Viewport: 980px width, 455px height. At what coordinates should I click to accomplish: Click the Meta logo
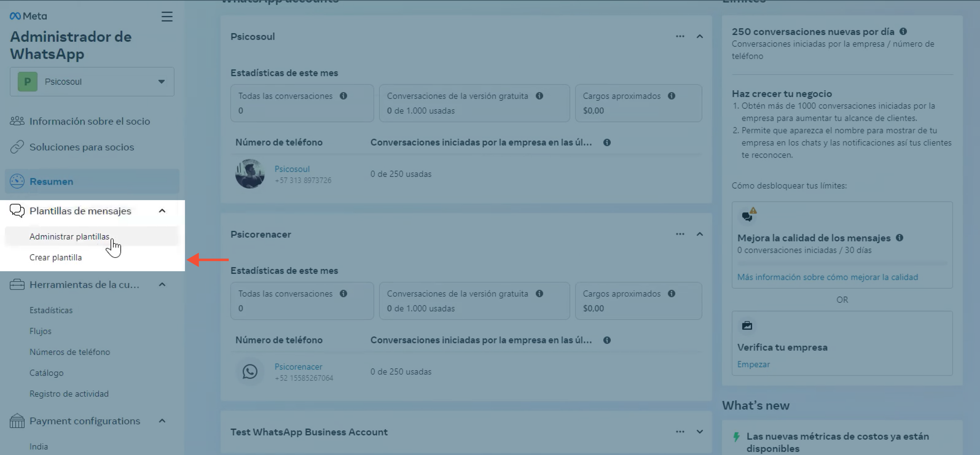[x=28, y=16]
